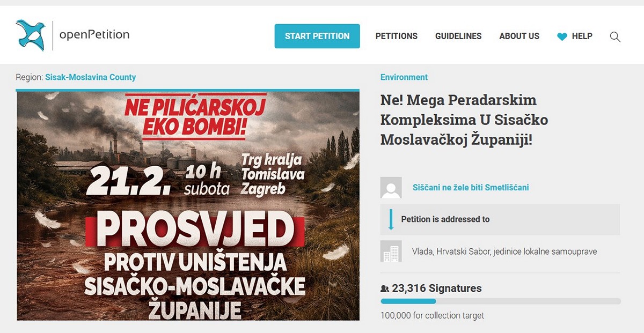Click the Petition is addressed to box
The width and height of the screenshot is (644, 333).
tap(500, 219)
